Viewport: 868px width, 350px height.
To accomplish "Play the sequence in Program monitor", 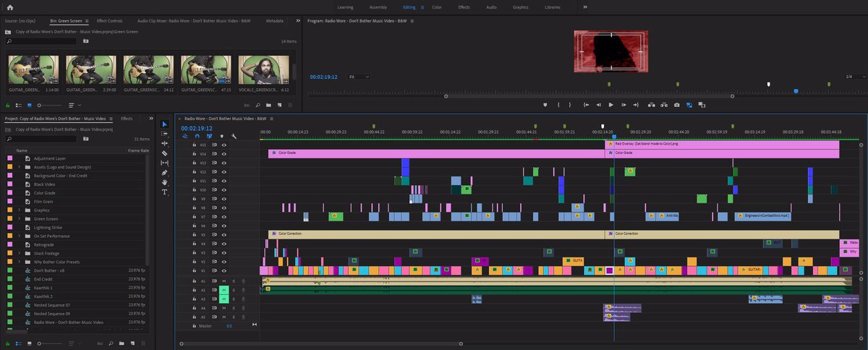I will click(x=611, y=105).
